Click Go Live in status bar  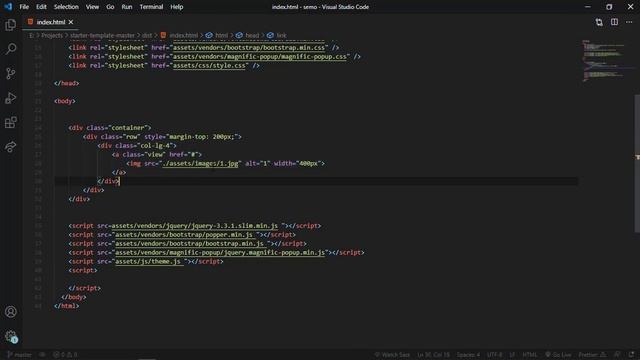(x=558, y=355)
